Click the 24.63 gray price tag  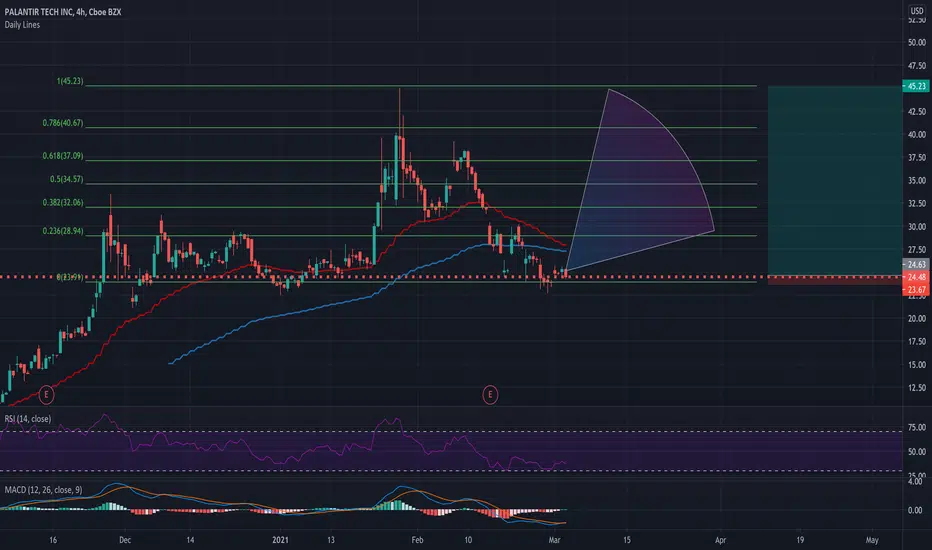click(x=916, y=265)
